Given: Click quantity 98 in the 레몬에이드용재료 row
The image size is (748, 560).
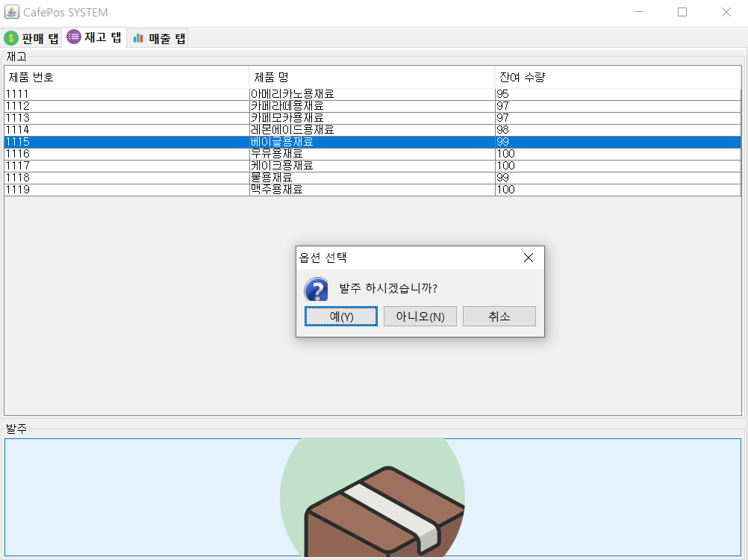Looking at the screenshot, I should point(618,130).
